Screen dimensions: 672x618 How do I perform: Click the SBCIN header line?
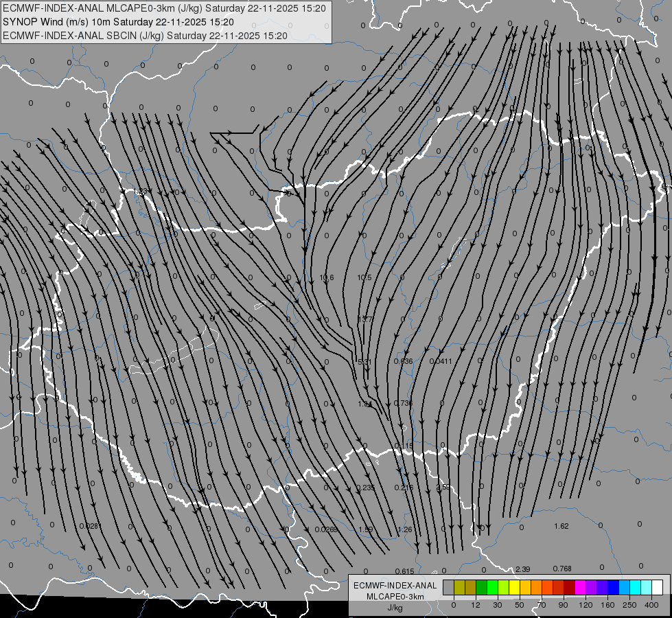145,36
